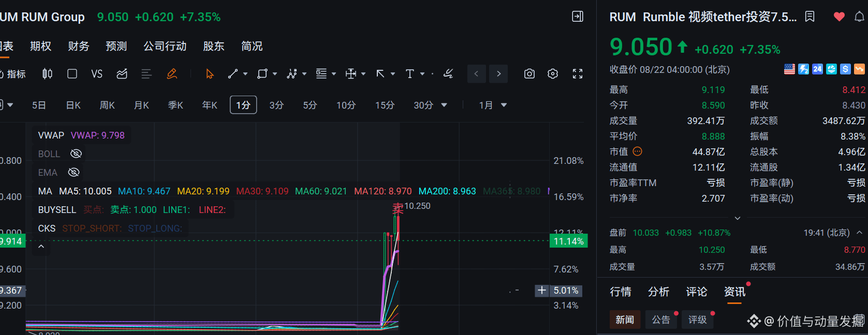Enter fullscreen chart mode
This screenshot has width=868, height=335.
click(578, 74)
